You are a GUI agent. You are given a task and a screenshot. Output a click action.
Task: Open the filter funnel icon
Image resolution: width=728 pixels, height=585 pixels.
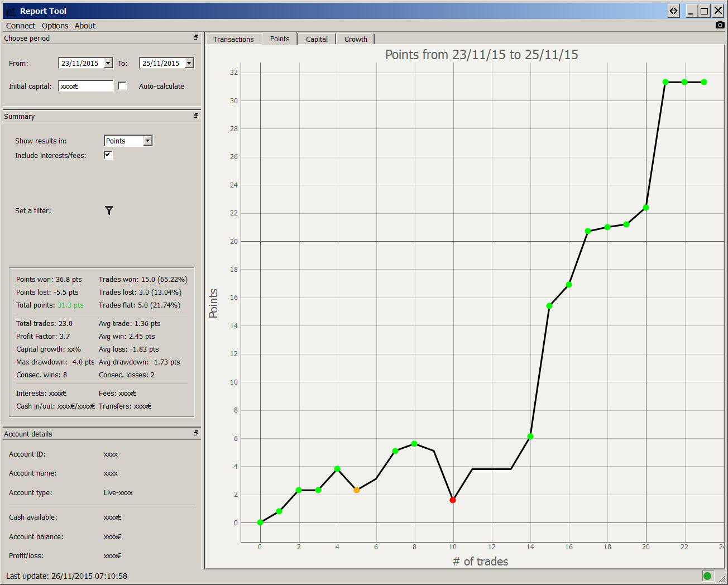(x=109, y=210)
